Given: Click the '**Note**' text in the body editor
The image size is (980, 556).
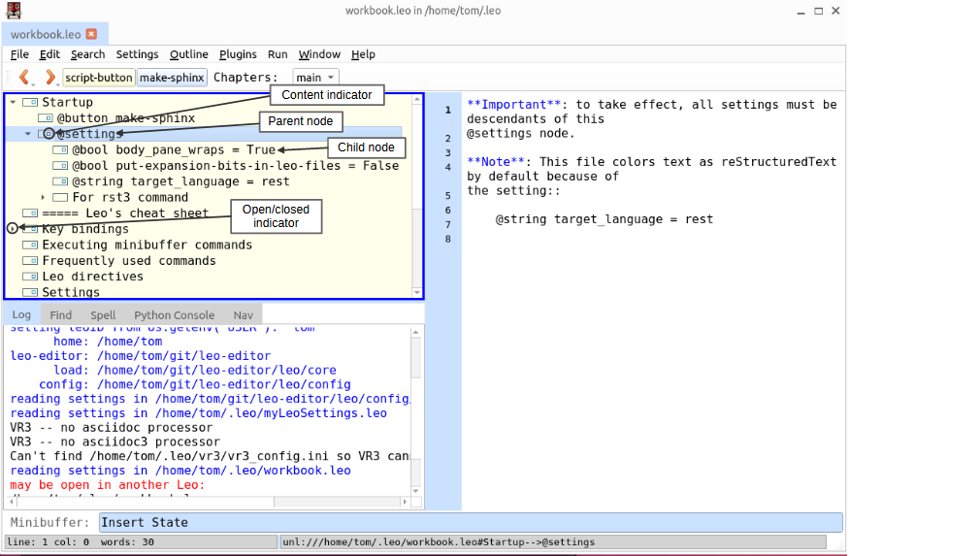Looking at the screenshot, I should [496, 162].
